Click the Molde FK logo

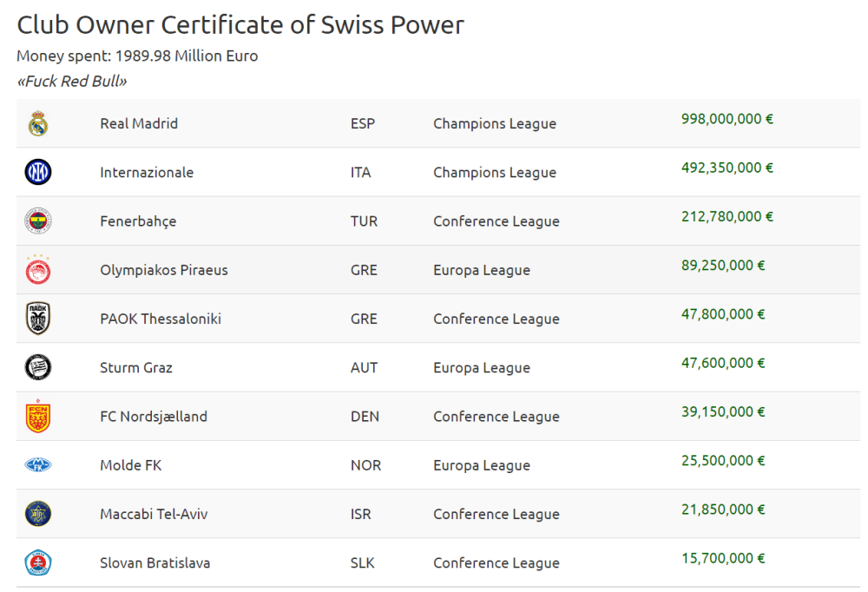[38, 465]
